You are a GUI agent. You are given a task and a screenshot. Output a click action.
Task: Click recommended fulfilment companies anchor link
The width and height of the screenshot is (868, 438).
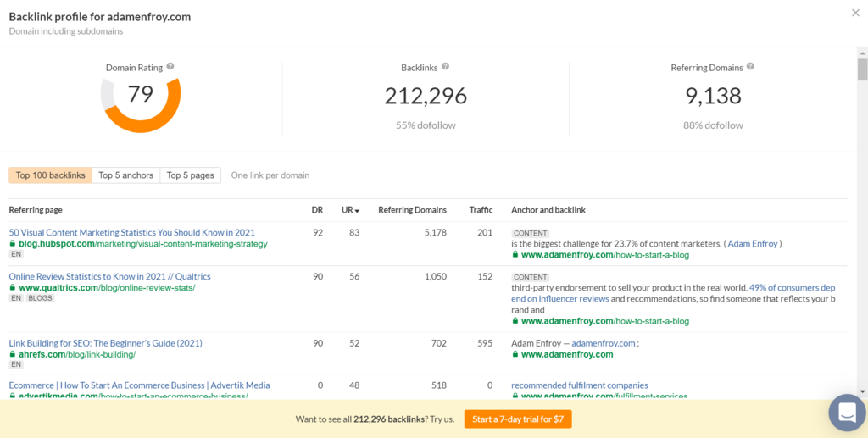tap(579, 385)
